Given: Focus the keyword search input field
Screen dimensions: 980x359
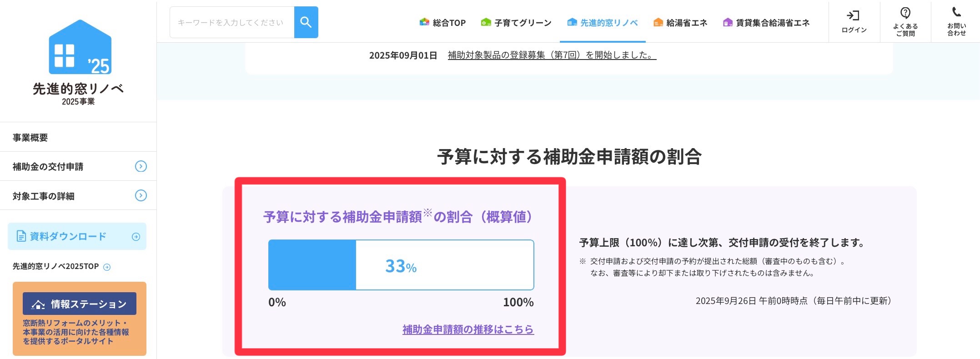Looking at the screenshot, I should pyautogui.click(x=231, y=22).
